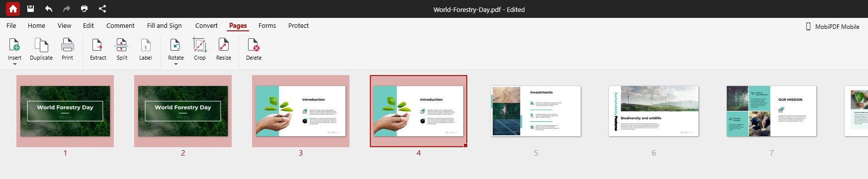
Task: Click the Label pages tool
Action: pos(145,49)
